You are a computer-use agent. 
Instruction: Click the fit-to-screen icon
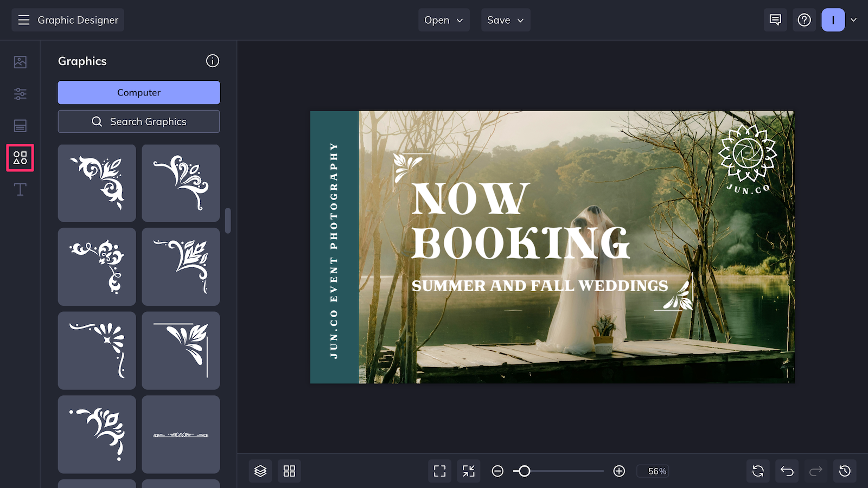(x=439, y=471)
